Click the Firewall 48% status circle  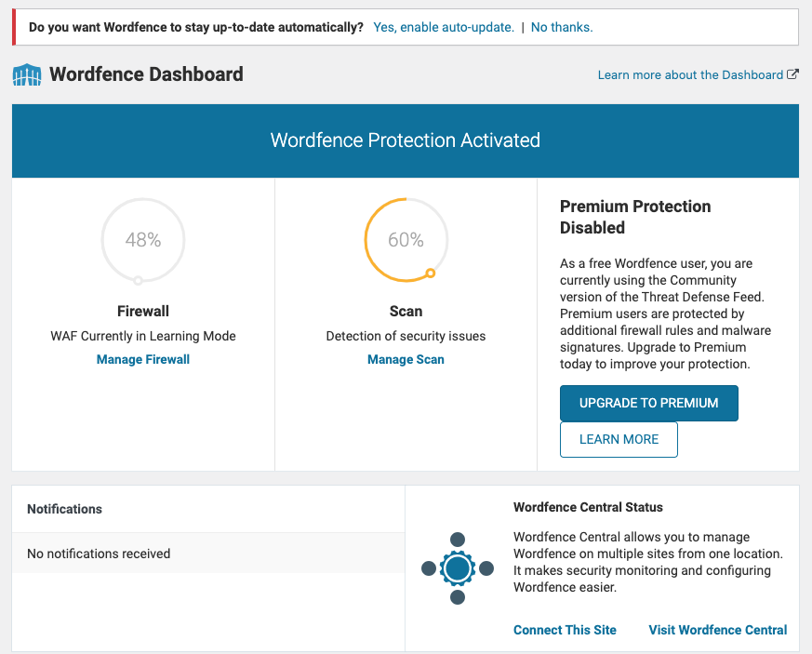(143, 240)
